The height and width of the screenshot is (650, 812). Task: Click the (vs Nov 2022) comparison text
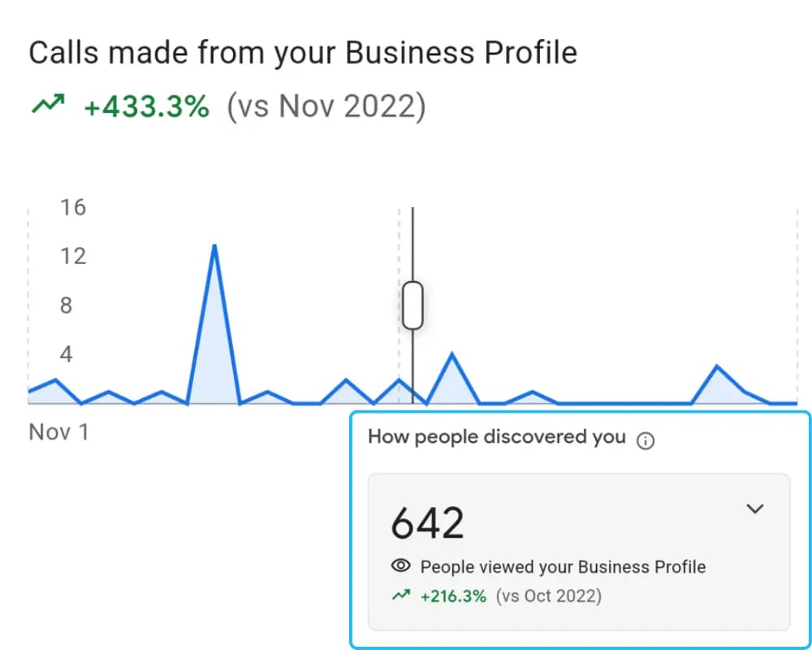pos(326,106)
